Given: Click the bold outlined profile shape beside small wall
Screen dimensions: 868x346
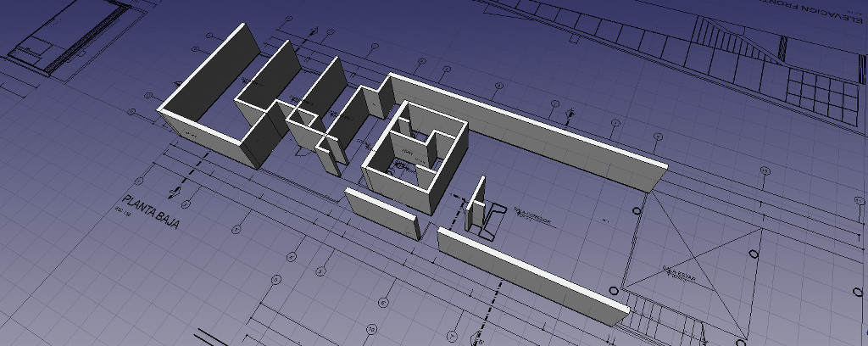Looking at the screenshot, I should tap(494, 222).
